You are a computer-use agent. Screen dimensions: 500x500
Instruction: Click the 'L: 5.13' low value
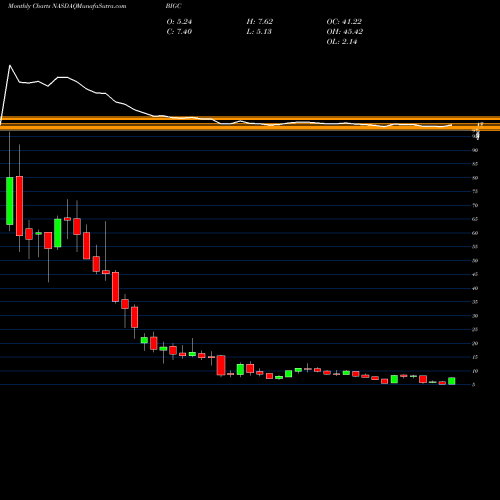pyautogui.click(x=259, y=32)
